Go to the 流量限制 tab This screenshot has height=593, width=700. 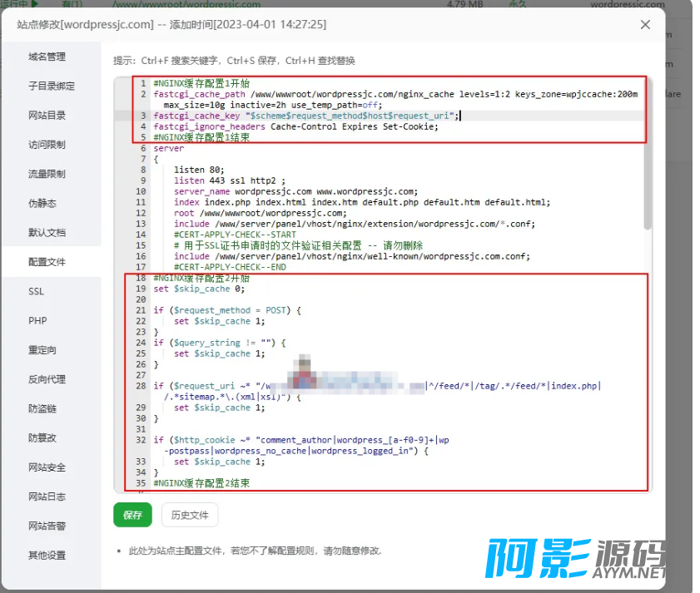tap(47, 174)
